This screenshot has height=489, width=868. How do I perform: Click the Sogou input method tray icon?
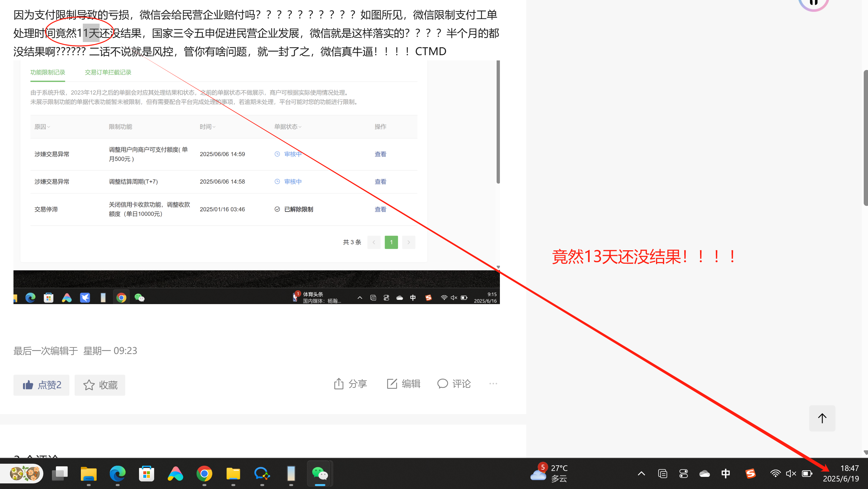(x=750, y=474)
